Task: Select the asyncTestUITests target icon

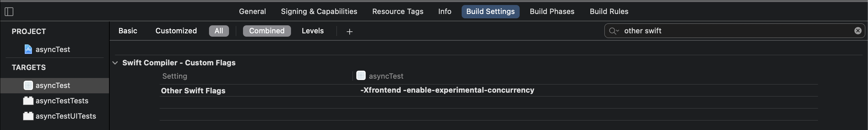Action: coord(28,116)
